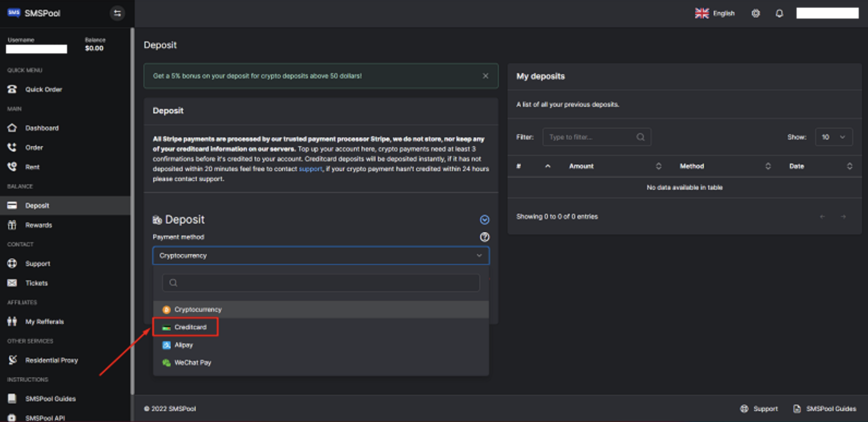This screenshot has width=868, height=422.
Task: Pick WeChat Pay from the dropdown
Action: pyautogui.click(x=192, y=363)
